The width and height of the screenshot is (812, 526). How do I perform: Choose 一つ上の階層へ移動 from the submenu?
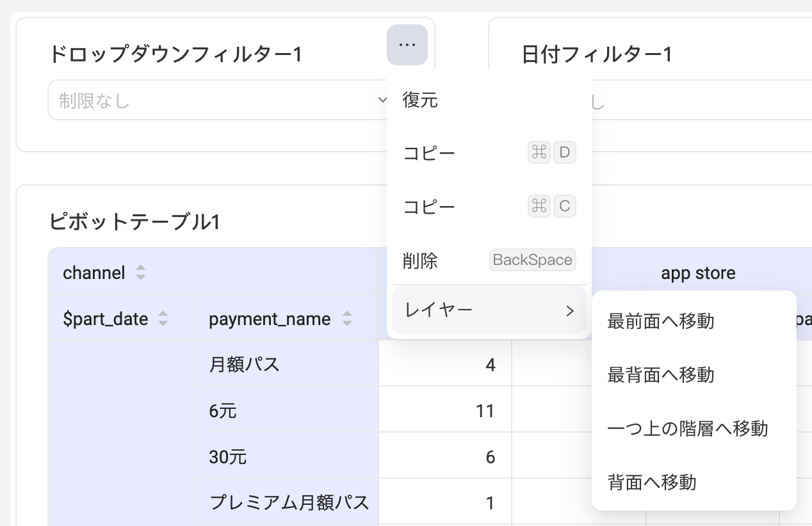click(694, 429)
